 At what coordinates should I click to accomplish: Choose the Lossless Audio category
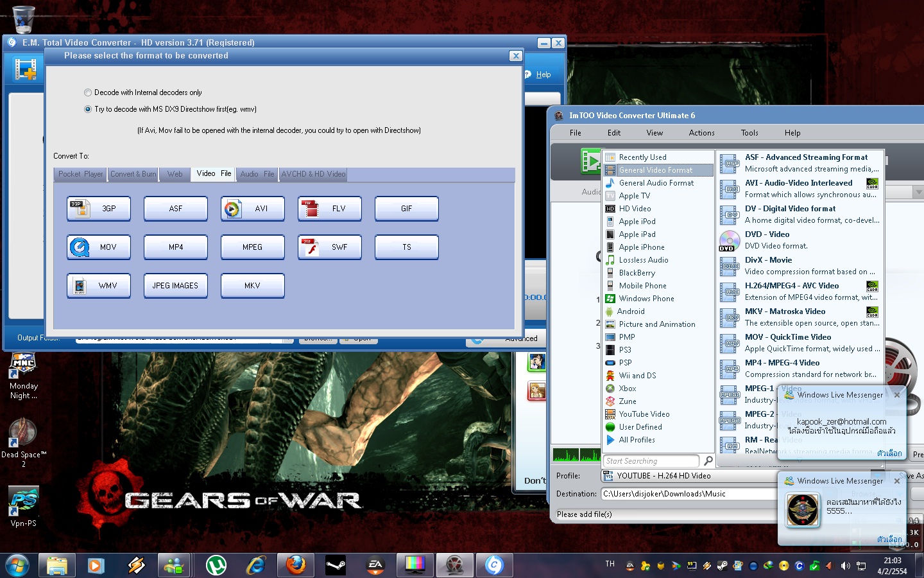(x=658, y=260)
